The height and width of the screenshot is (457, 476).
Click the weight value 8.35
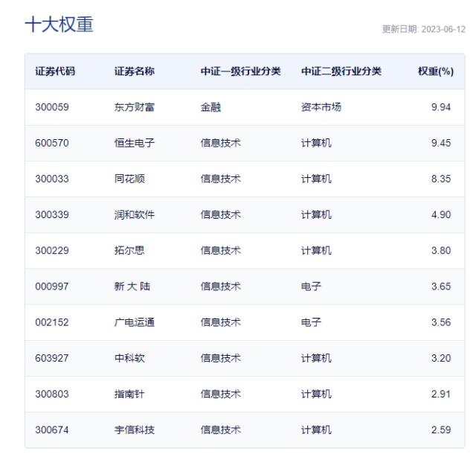coord(441,179)
